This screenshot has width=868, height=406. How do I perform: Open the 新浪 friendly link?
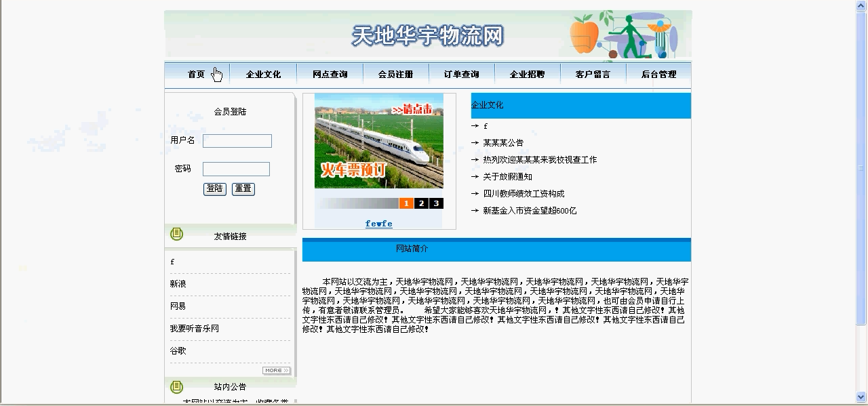[178, 284]
